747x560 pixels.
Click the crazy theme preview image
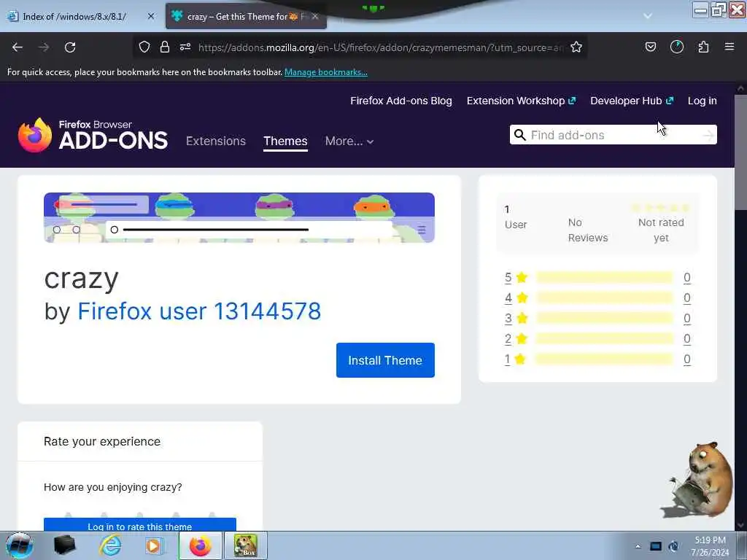(239, 217)
